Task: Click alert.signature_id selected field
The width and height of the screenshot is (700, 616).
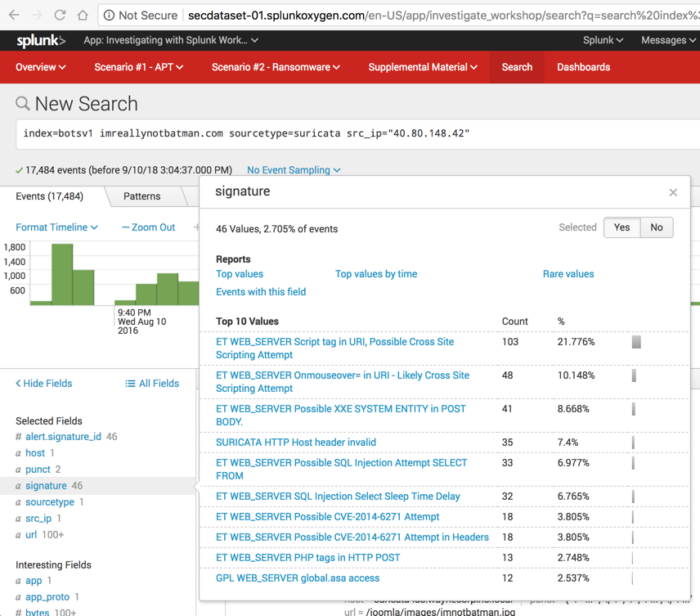Action: point(64,436)
